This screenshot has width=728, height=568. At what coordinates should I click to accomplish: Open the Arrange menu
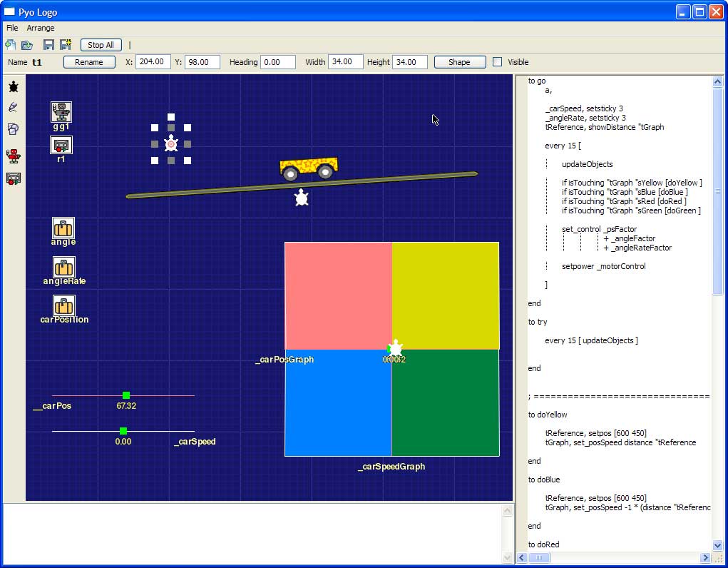coord(41,28)
